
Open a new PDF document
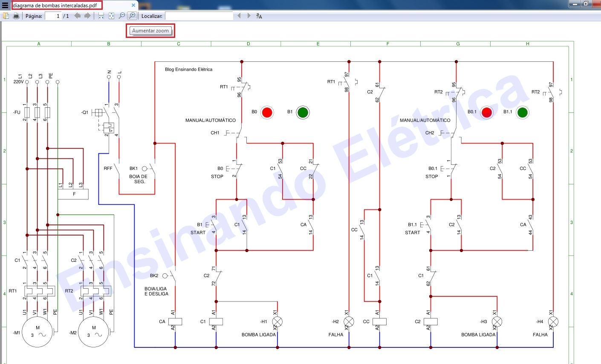point(6,15)
